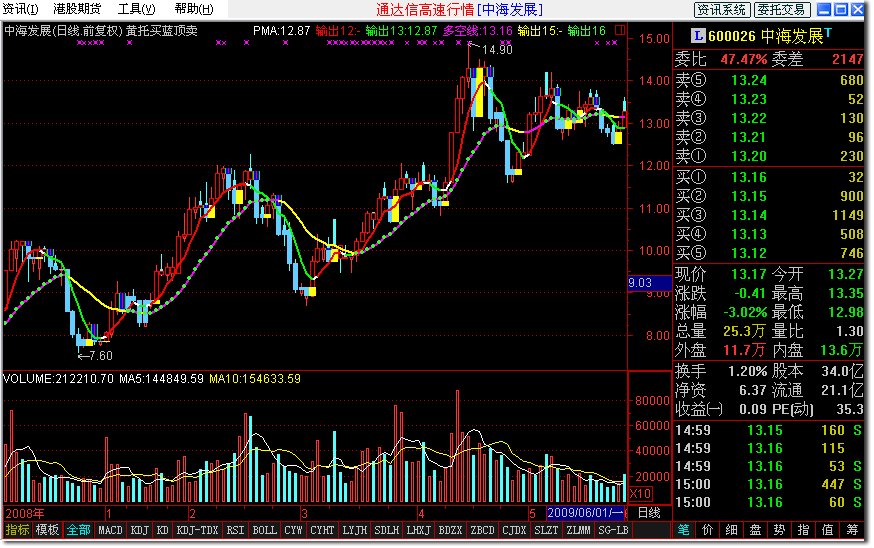Click the 委比 value 47.47%

tap(744, 60)
